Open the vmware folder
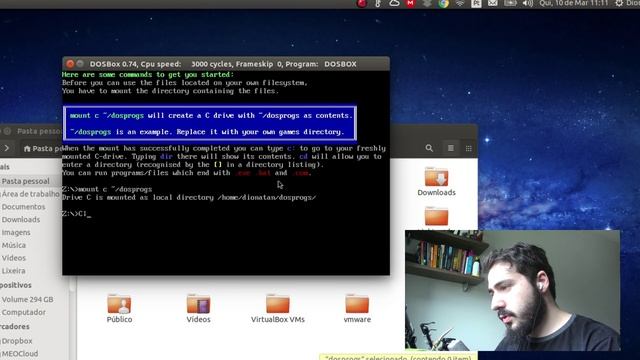Viewport: 640px width, 360px height. click(x=357, y=309)
